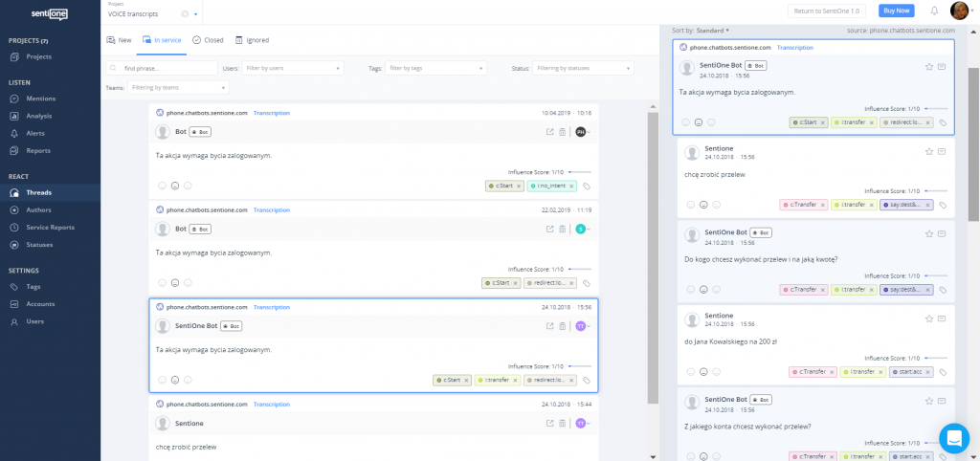Delete the 10.04.2019 thread via trash icon
This screenshot has height=461, width=980.
coord(563,132)
